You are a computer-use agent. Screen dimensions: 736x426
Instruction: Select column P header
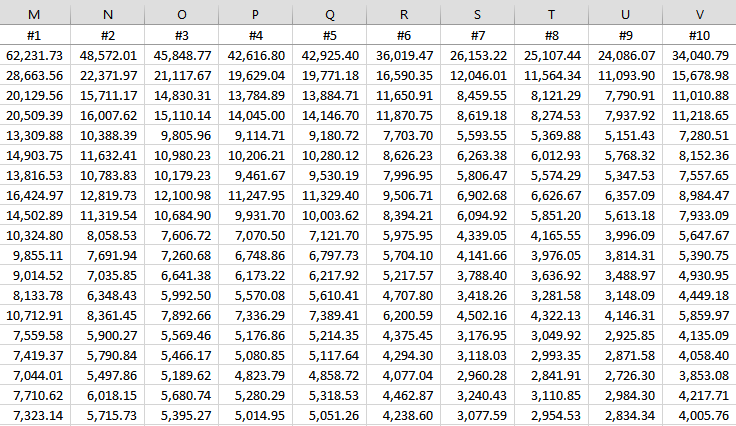tap(255, 15)
